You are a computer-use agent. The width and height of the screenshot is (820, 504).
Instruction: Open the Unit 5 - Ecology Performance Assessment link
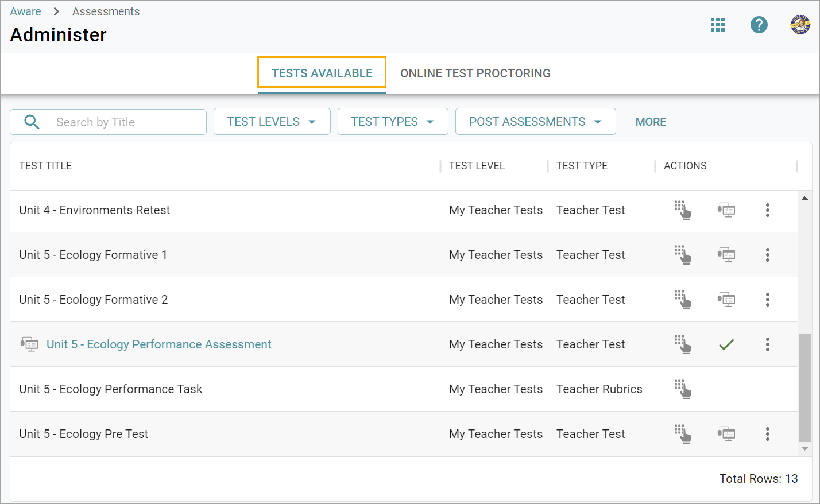click(x=158, y=344)
